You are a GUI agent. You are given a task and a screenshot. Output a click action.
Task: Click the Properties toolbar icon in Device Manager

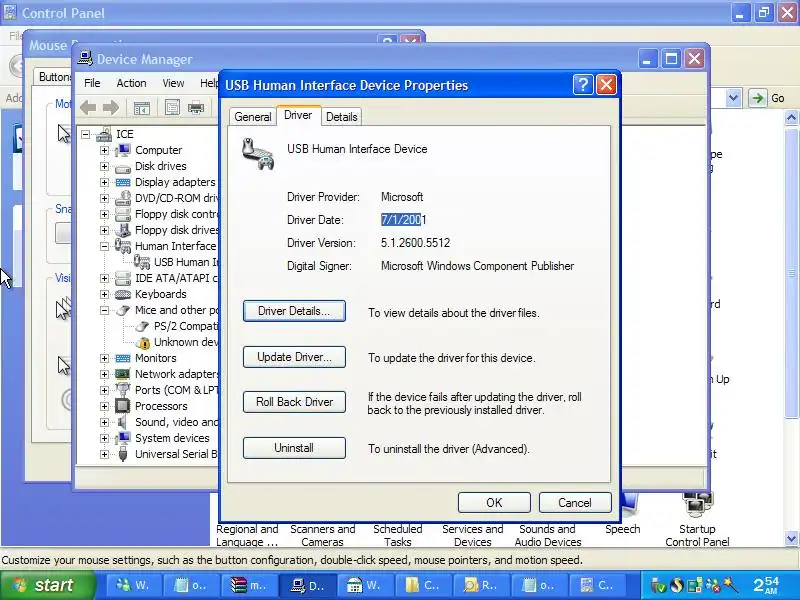coord(172,108)
